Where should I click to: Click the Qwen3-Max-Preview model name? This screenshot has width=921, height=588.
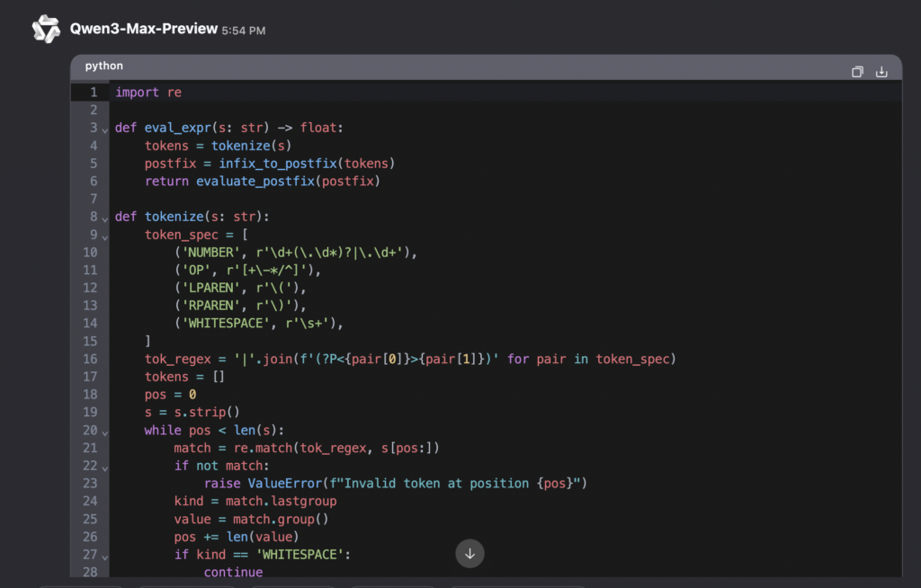coord(144,29)
